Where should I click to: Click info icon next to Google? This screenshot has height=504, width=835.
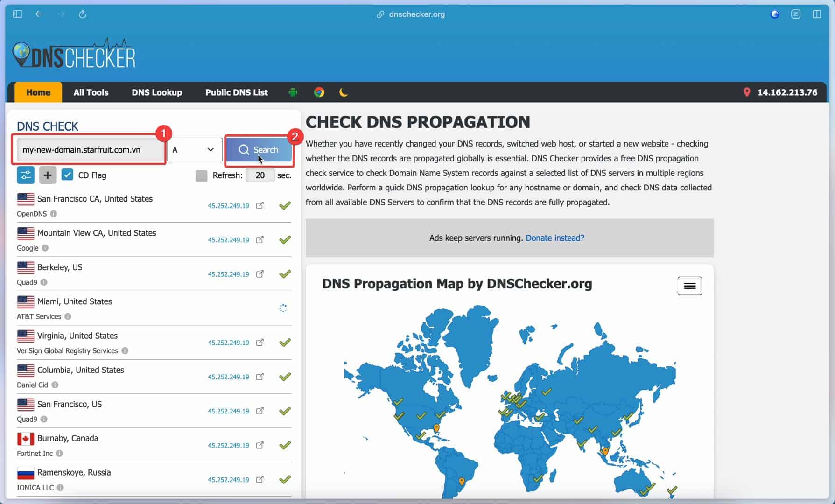pyautogui.click(x=45, y=248)
